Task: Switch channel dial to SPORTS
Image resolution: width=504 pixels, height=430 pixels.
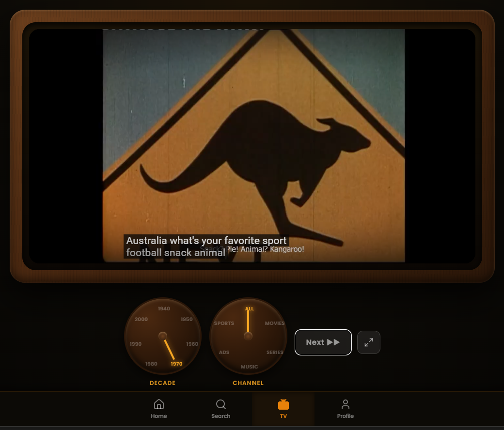Action: (x=224, y=323)
